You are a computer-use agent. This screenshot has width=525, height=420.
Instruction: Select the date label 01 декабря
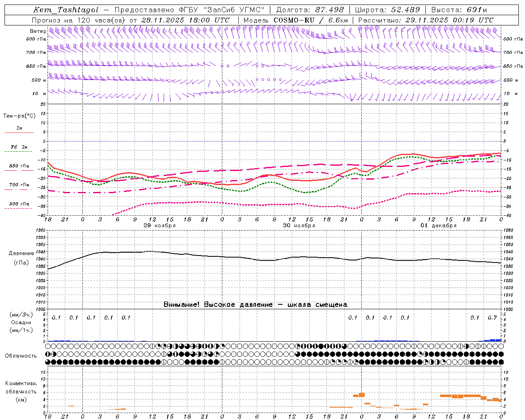point(438,226)
